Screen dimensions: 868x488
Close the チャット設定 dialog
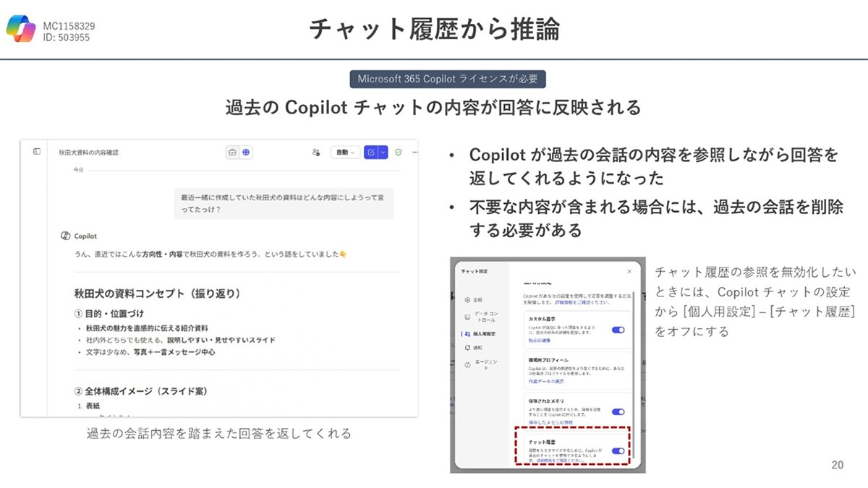coord(629,271)
